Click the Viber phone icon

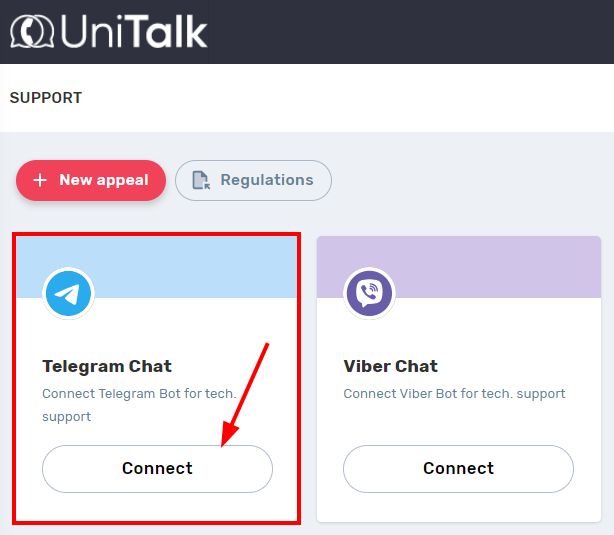coord(369,294)
